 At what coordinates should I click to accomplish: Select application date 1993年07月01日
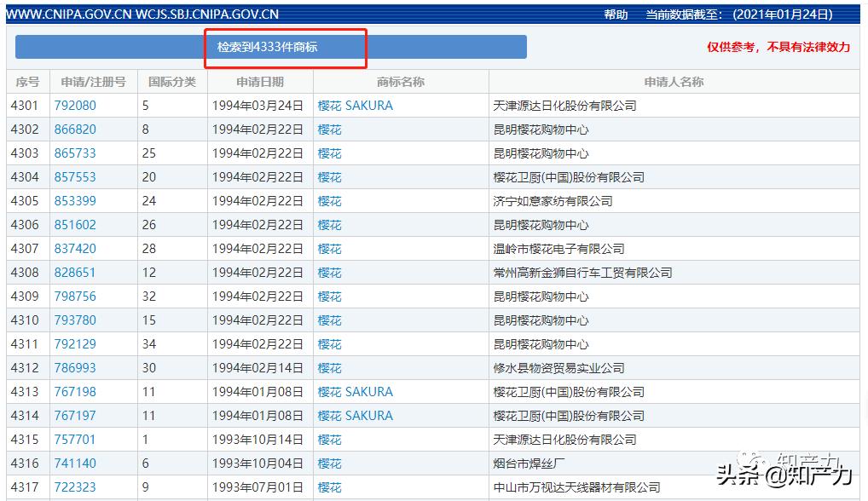click(x=258, y=487)
